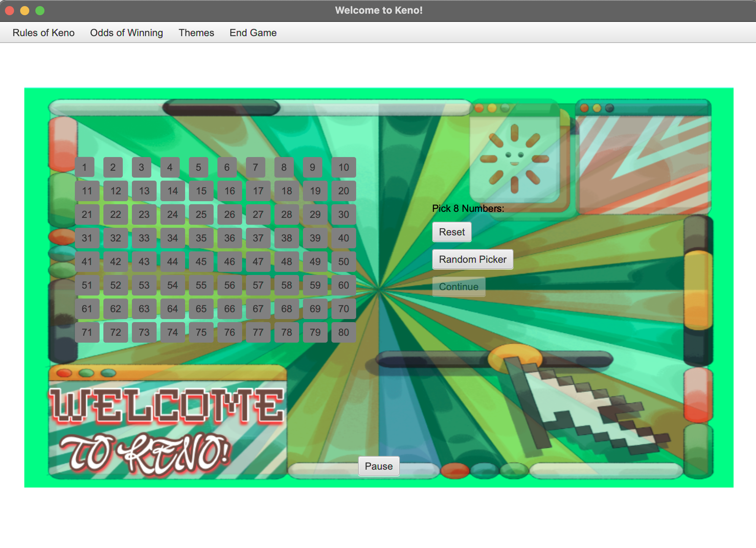Choose number 30 on the board
This screenshot has width=756, height=548.
click(x=344, y=214)
